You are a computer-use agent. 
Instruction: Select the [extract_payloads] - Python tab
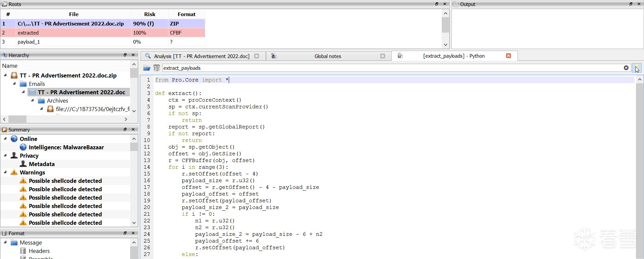[454, 56]
